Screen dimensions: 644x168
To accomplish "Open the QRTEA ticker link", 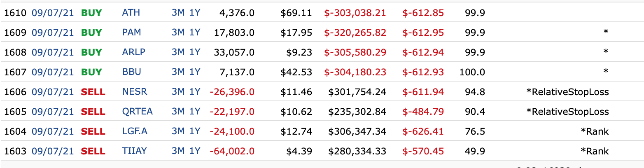I will coord(136,112).
